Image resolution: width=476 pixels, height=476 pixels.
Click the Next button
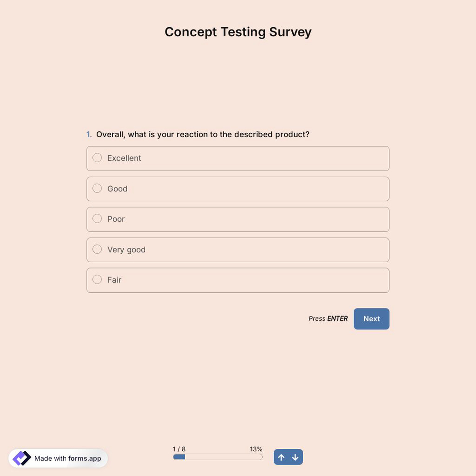(371, 318)
